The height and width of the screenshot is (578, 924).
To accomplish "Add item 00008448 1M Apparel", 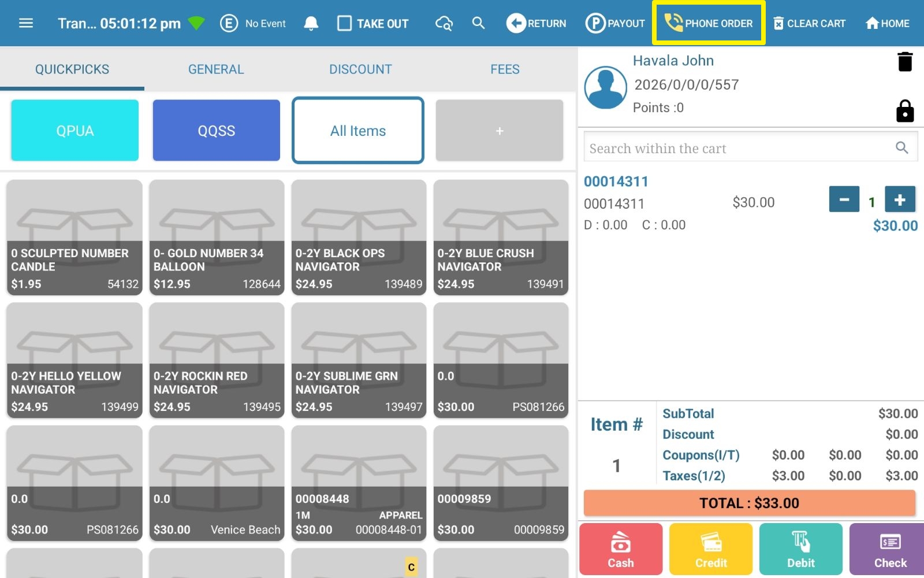I will coord(359,483).
